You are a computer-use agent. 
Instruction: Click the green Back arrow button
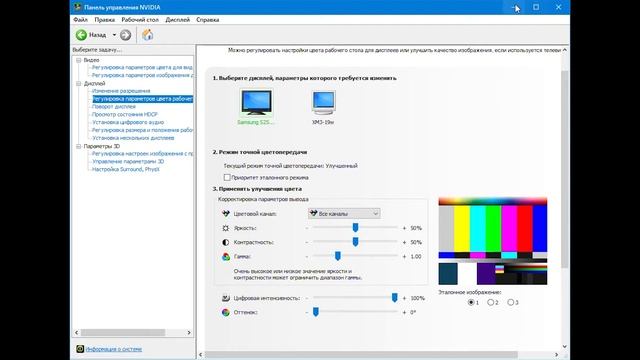click(81, 35)
